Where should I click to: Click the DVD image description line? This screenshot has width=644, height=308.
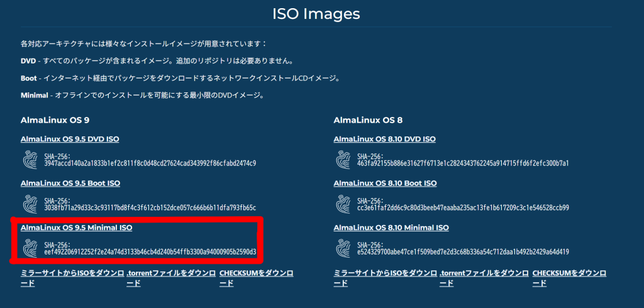(x=157, y=61)
